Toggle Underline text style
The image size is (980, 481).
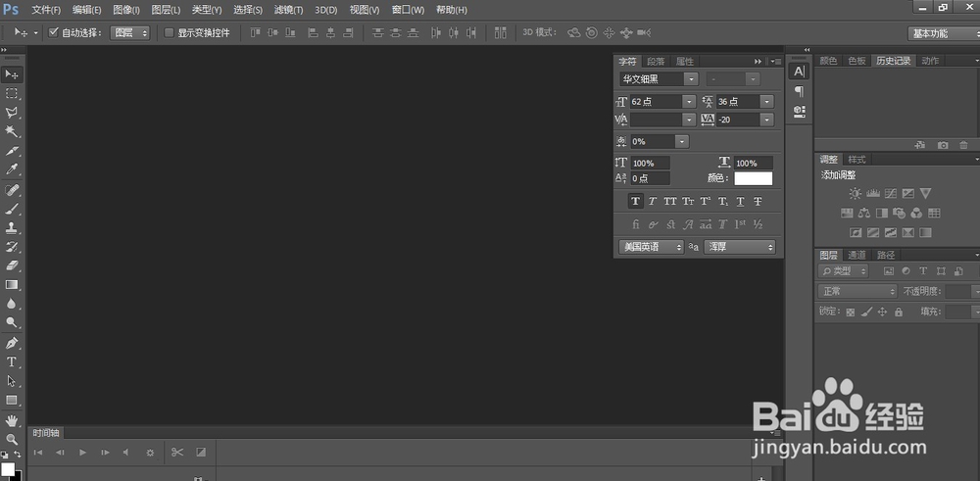coord(740,201)
